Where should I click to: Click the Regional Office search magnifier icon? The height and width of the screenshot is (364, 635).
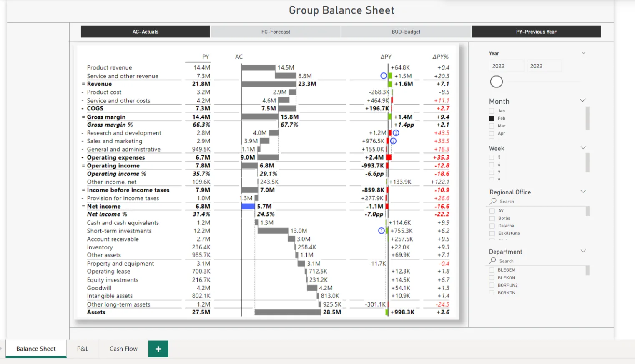[x=493, y=201]
